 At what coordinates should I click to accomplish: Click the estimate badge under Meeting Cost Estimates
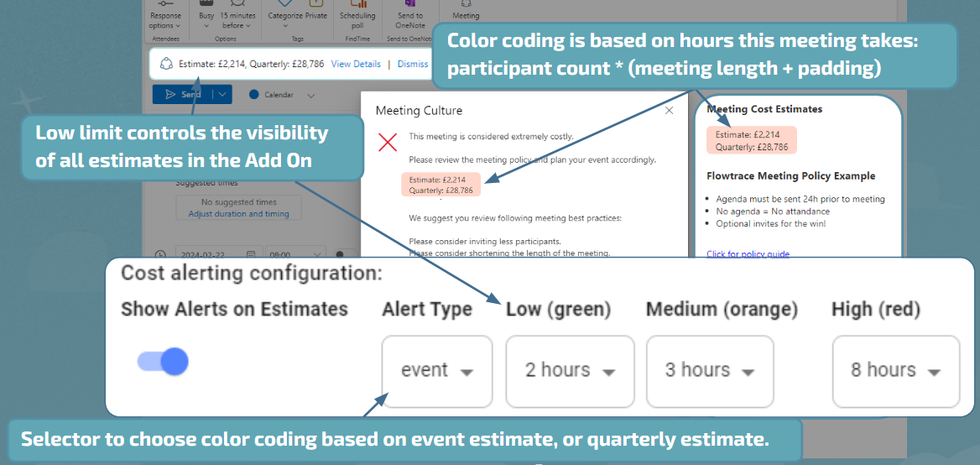[x=752, y=141]
